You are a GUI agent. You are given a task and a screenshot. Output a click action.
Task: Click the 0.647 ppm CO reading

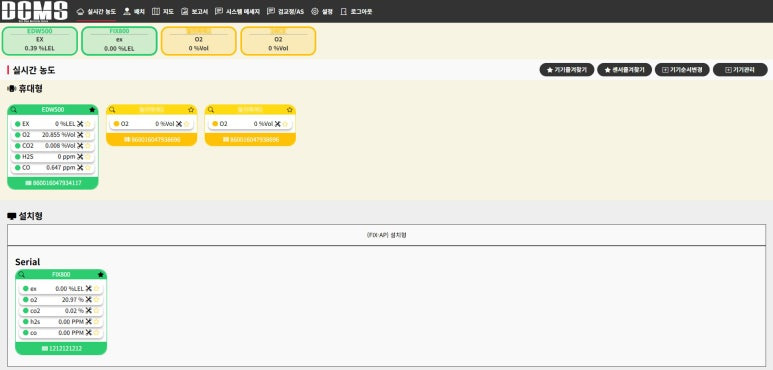[61, 168]
